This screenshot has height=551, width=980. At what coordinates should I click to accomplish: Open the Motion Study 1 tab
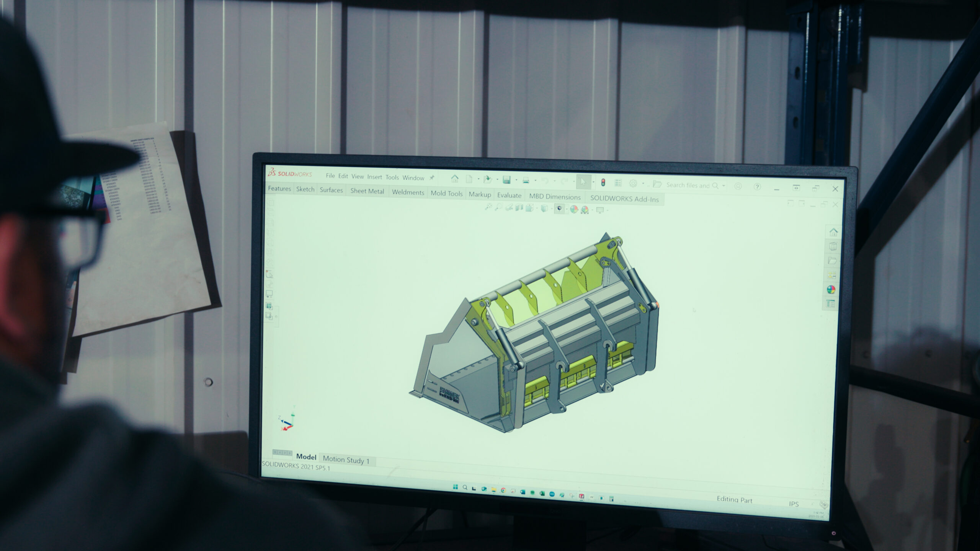pos(346,459)
